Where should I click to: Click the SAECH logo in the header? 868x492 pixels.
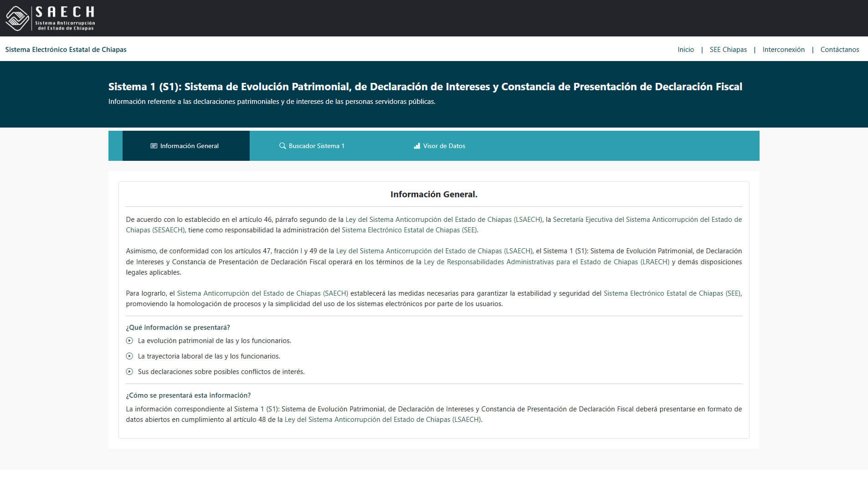tap(50, 18)
